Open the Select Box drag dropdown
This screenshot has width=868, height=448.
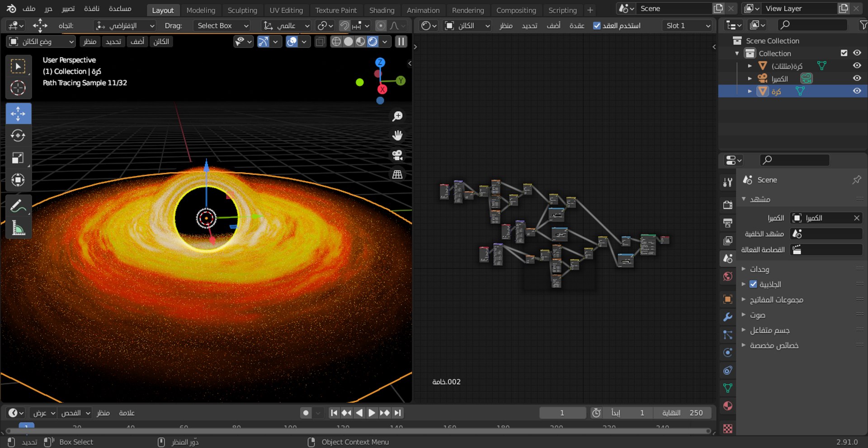[223, 26]
